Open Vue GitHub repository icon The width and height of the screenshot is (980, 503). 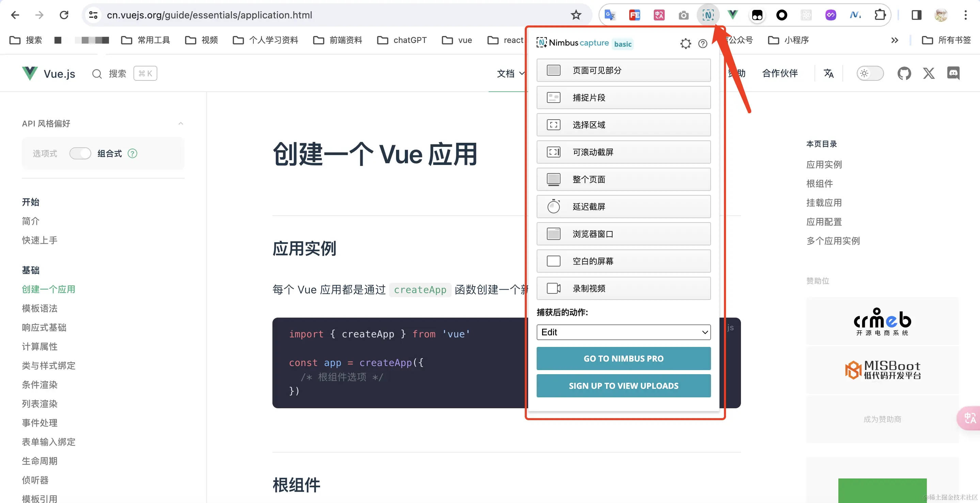tap(904, 73)
